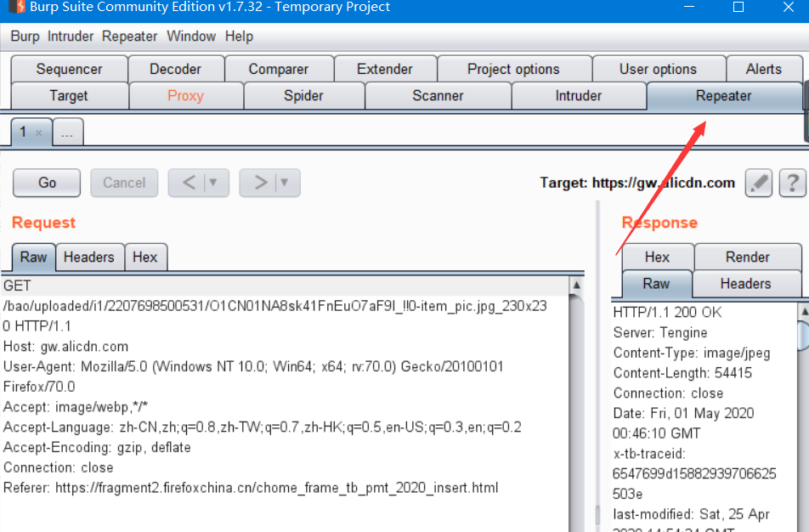Click the x-tb-traceid header line

click(x=694, y=473)
